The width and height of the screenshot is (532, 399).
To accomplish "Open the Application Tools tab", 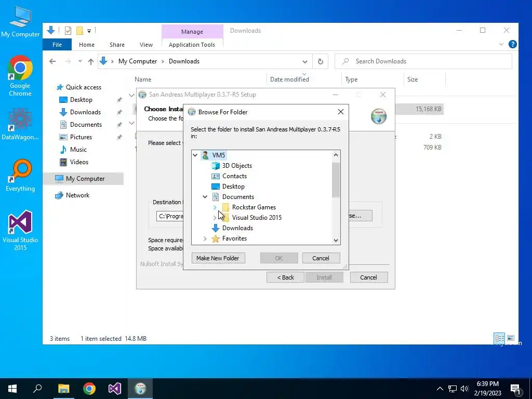I will [192, 45].
